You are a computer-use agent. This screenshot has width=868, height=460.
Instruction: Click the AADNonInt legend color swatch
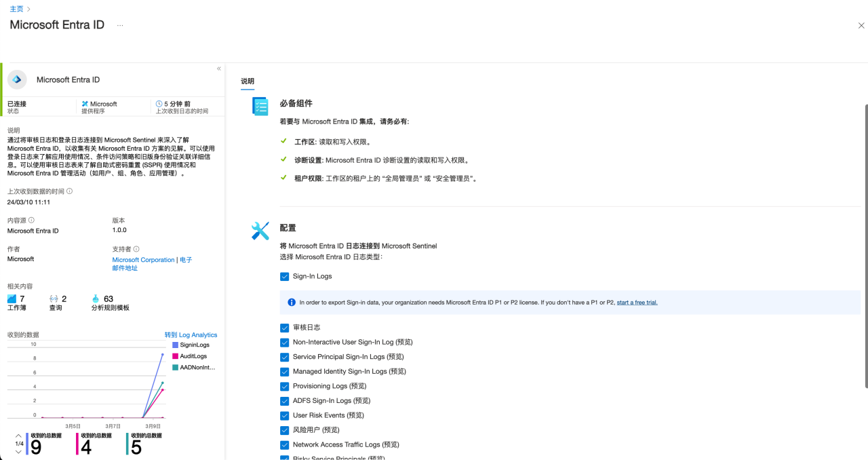tap(175, 368)
